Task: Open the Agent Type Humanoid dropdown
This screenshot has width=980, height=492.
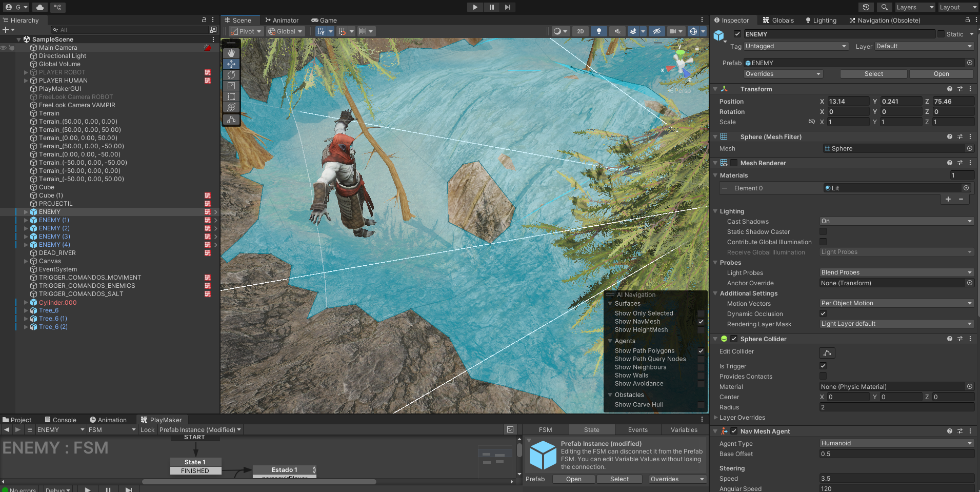Action: [x=896, y=443]
